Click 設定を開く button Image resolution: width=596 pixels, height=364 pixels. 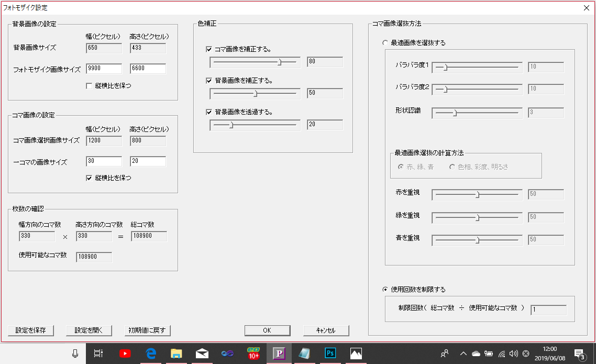pyautogui.click(x=89, y=330)
